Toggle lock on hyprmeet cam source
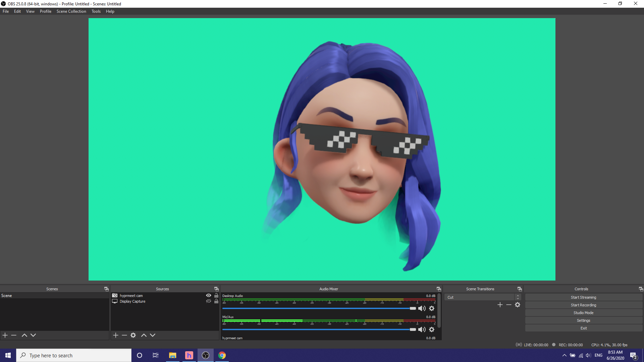The height and width of the screenshot is (362, 644). (216, 295)
